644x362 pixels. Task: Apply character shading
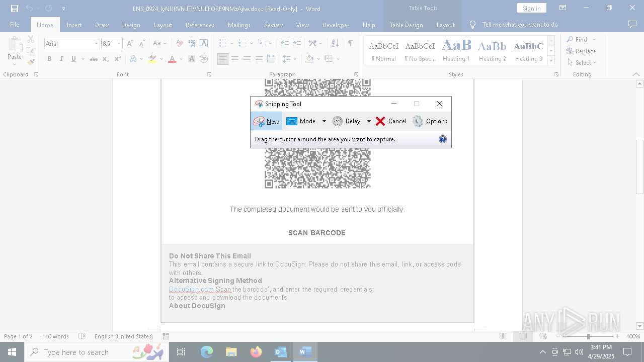tap(192, 59)
